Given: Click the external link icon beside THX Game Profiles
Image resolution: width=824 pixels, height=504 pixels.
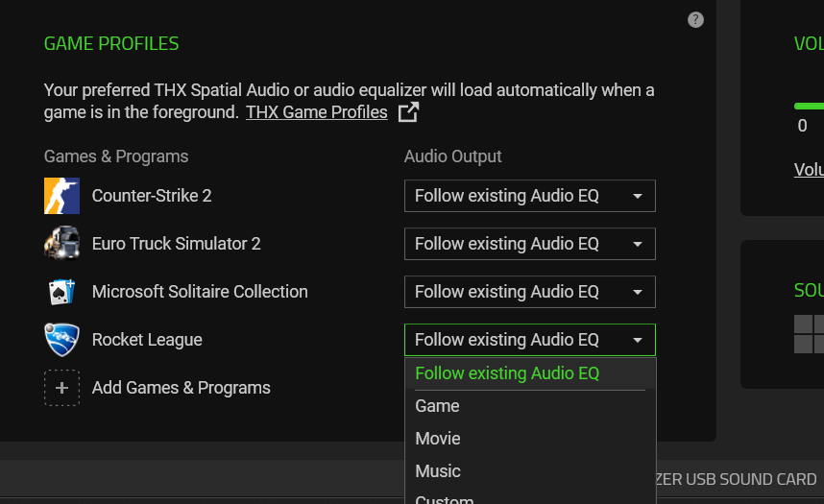Looking at the screenshot, I should tap(408, 112).
